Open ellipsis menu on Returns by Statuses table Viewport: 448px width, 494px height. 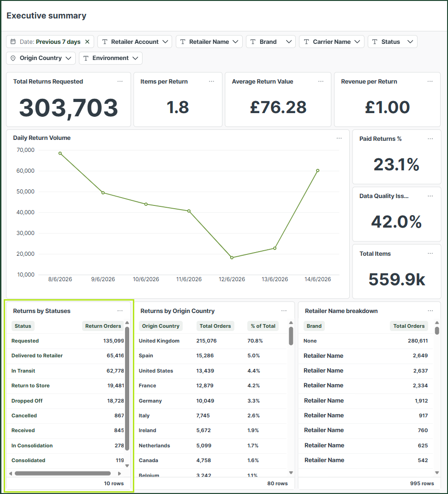[x=120, y=311]
